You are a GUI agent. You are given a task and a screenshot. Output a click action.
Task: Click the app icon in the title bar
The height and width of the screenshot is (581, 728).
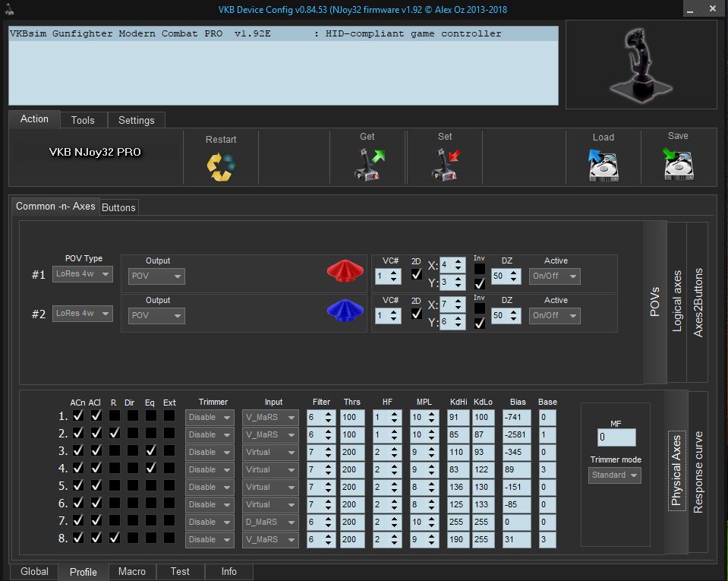pos(9,9)
